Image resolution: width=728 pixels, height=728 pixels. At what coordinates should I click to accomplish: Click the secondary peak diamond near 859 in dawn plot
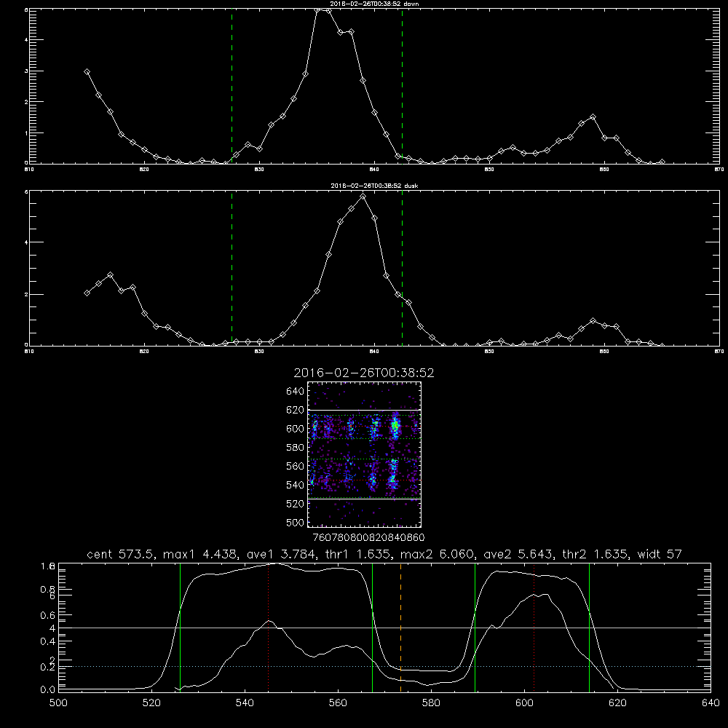pos(593,117)
